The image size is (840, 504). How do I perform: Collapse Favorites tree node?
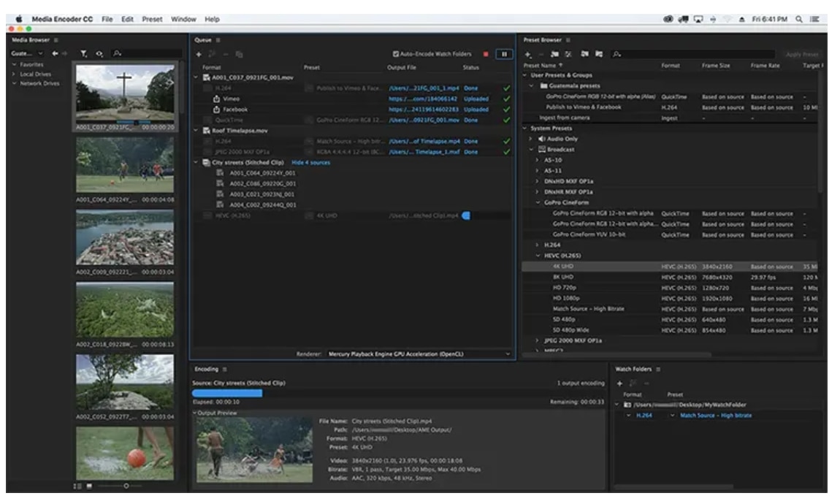click(14, 65)
